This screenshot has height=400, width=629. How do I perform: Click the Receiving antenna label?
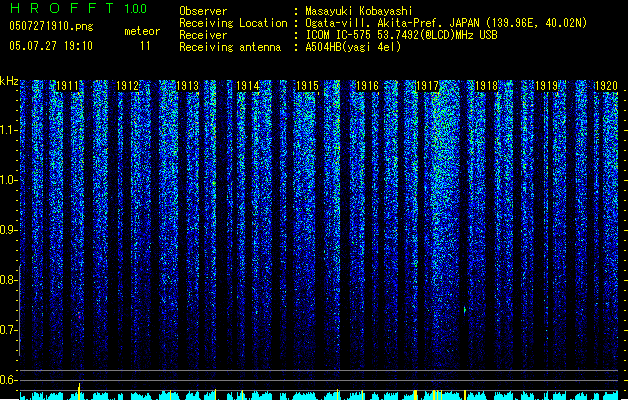pos(230,47)
